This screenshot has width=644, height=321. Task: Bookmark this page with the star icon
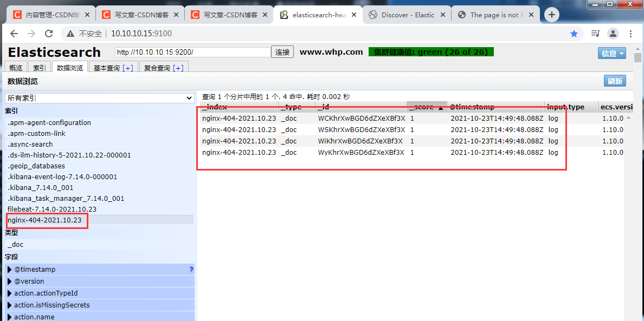[574, 34]
